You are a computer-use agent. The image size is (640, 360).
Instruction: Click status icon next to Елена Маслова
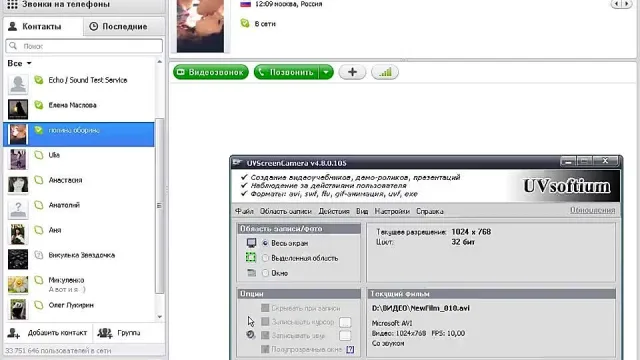39,105
